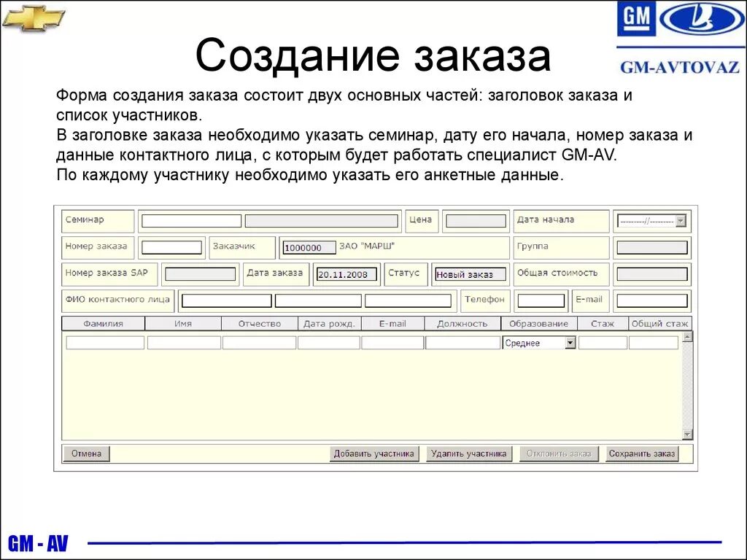Focus the first ФИО контактного лица field

tap(227, 301)
